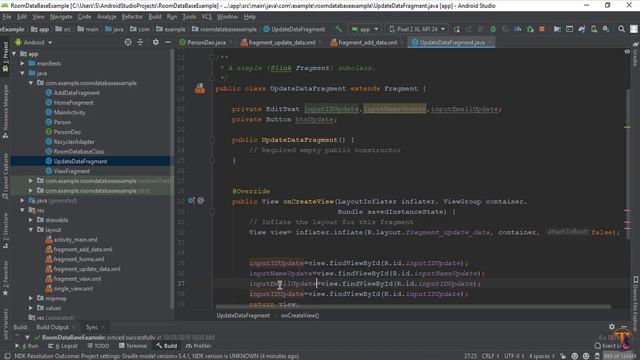Viewport: 640px width, 360px height.
Task: Click the inspection eye icon in editor
Action: 627,52
